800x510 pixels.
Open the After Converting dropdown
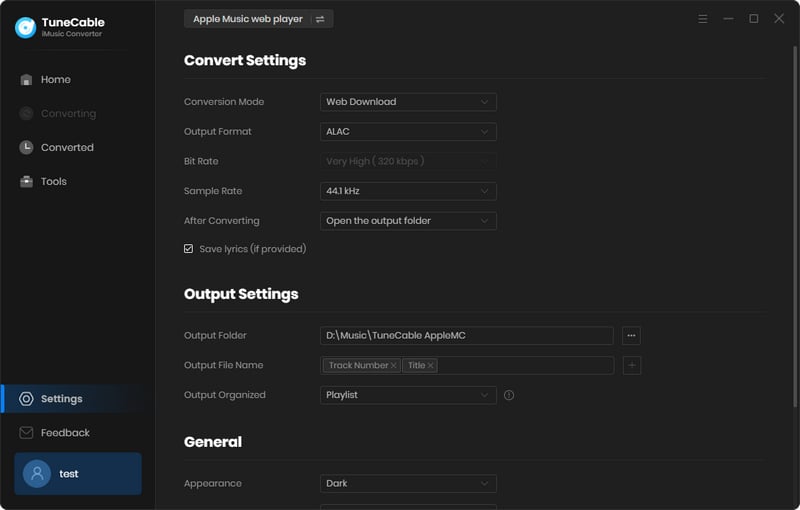tap(408, 221)
